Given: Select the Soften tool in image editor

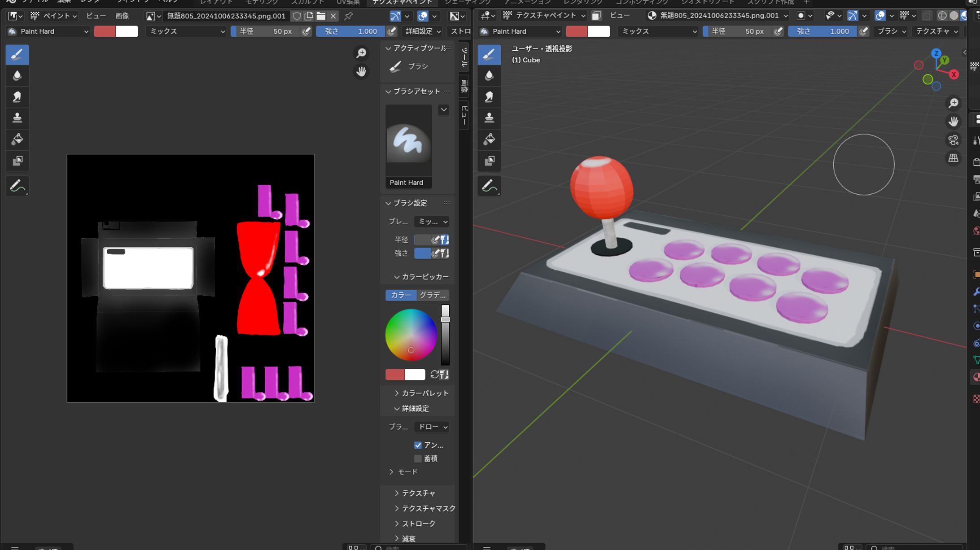Looking at the screenshot, I should click(17, 75).
